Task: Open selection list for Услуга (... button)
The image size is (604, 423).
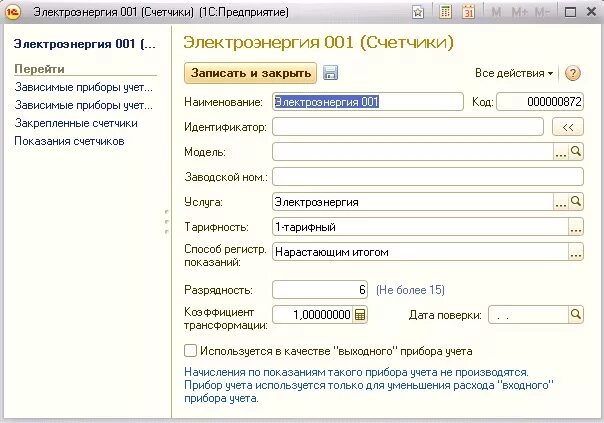Action: [561, 201]
